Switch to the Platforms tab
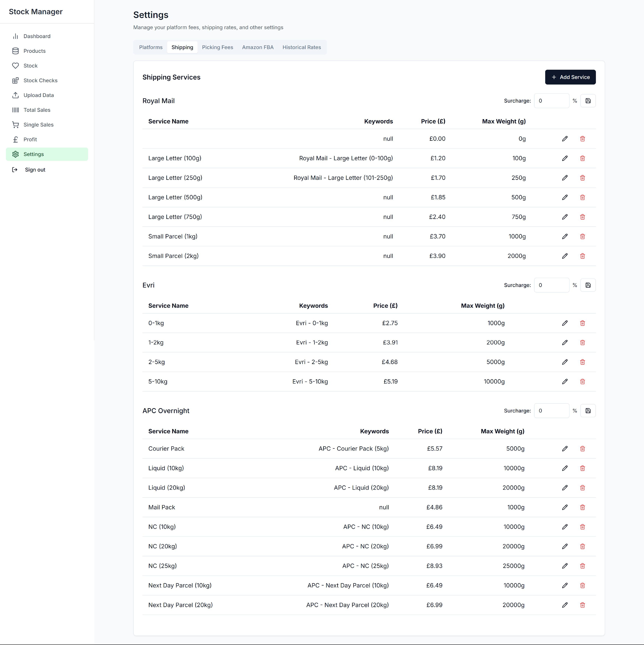The width and height of the screenshot is (644, 645). pos(151,47)
